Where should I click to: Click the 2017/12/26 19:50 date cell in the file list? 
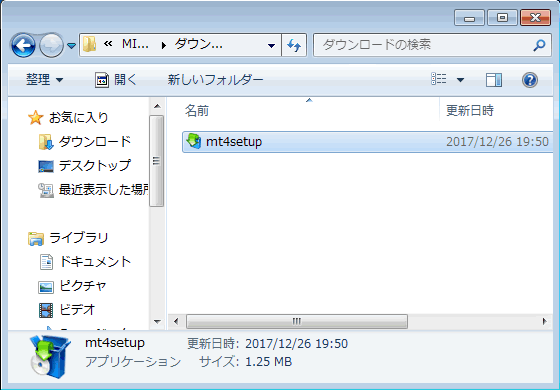pyautogui.click(x=497, y=142)
